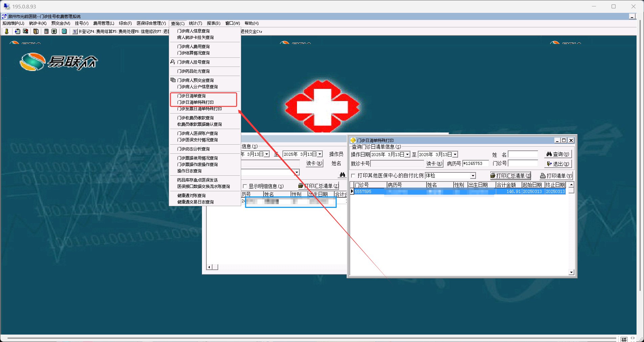Open start date picker in 门诊日清单特殊打印 window
Screen dimensions: 644x342
[x=408, y=154]
